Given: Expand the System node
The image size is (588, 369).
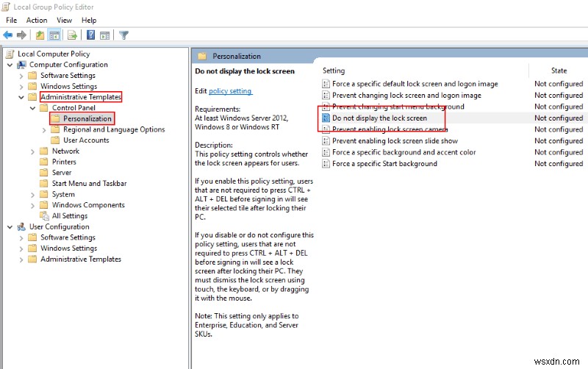Looking at the screenshot, I should pyautogui.click(x=32, y=195).
